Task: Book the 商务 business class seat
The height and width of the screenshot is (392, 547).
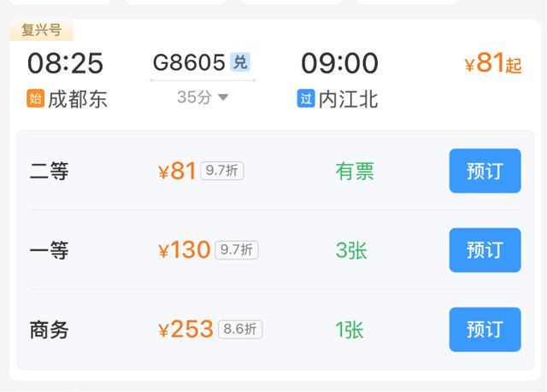Action: click(485, 330)
